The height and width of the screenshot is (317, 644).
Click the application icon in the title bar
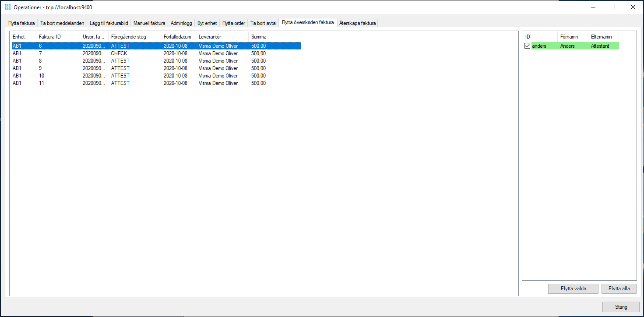pos(7,7)
